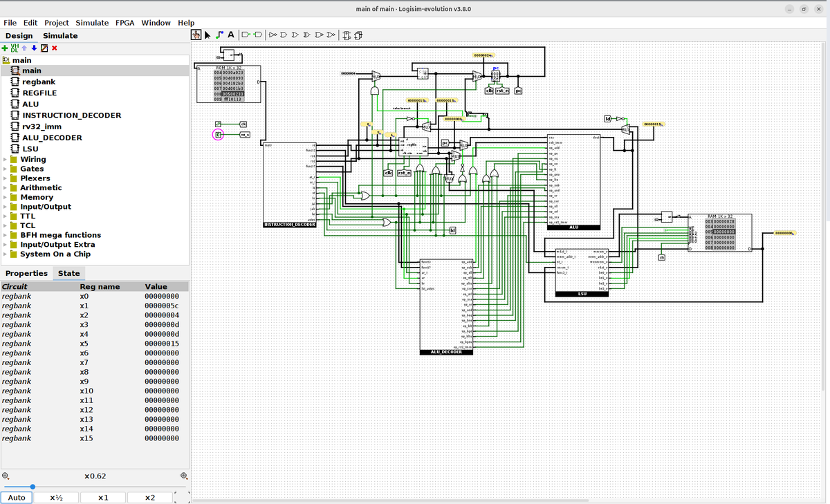Expand the Plexers library
Screen dimensions: 830x504
tap(6, 178)
